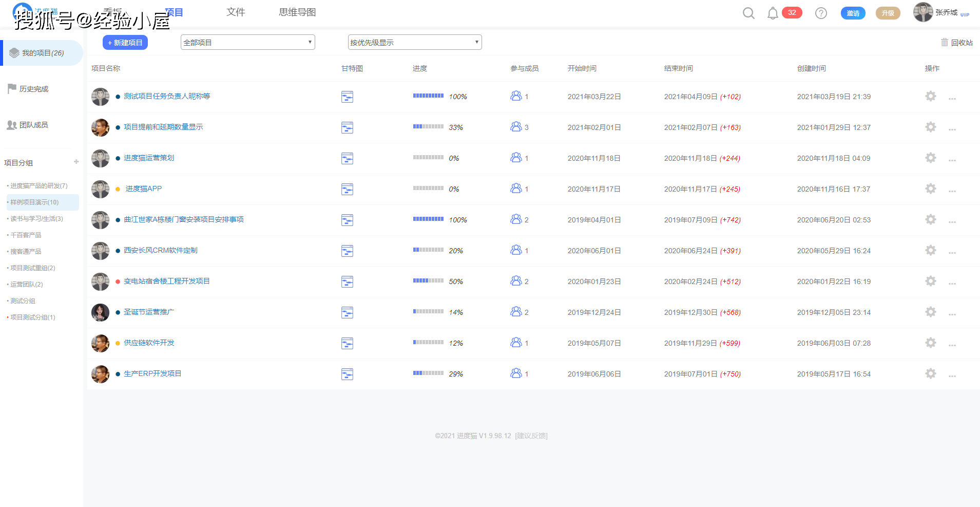Open more options dots for 生产ERP开发项目

coord(952,376)
